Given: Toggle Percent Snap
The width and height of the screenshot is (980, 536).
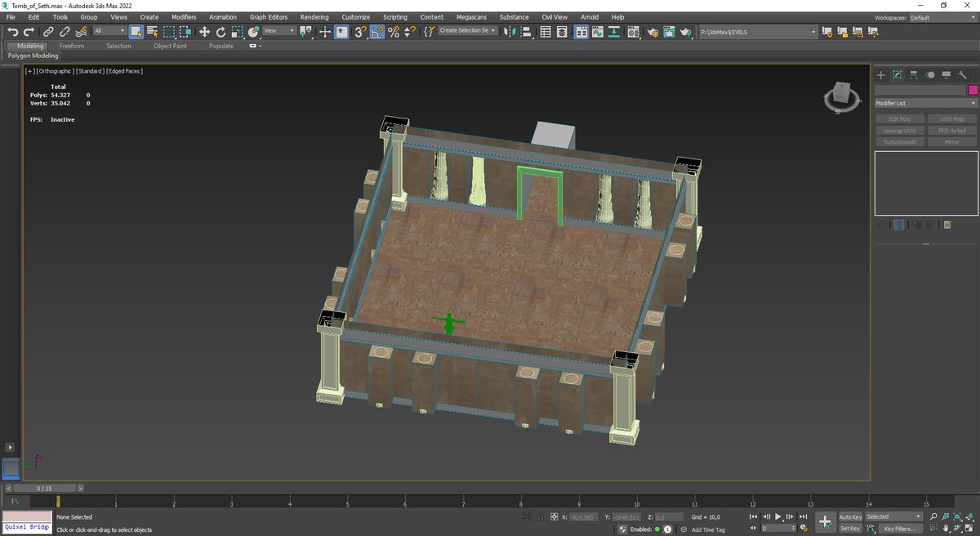Looking at the screenshot, I should pyautogui.click(x=394, y=31).
